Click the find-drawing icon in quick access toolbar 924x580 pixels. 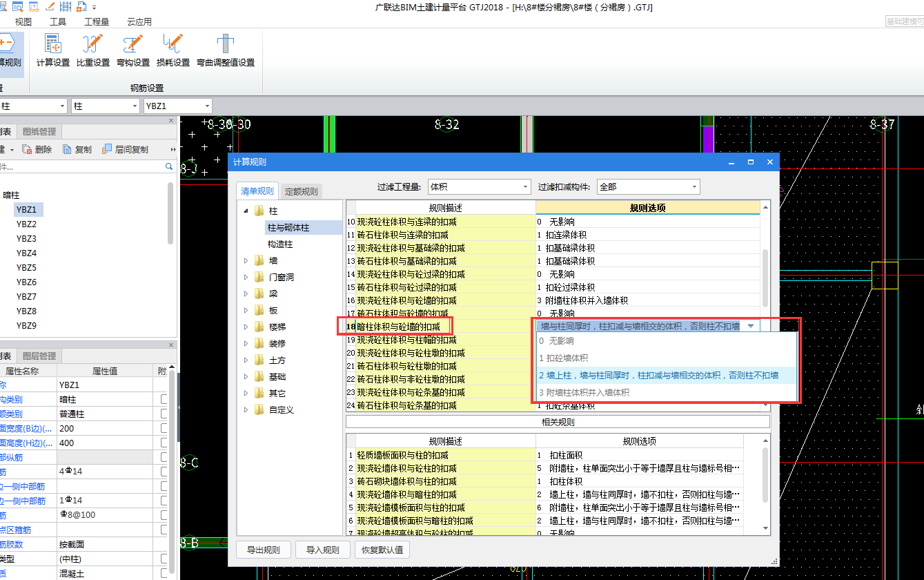click(17, 7)
